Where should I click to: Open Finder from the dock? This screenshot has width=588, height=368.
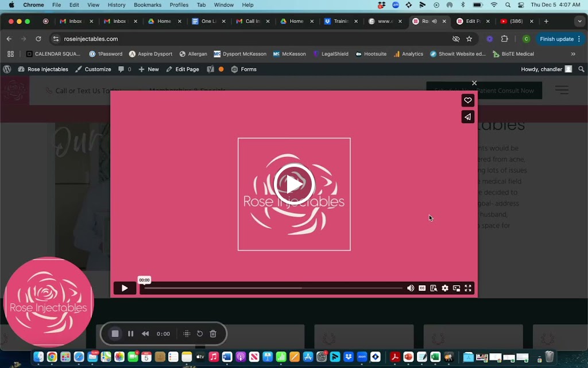point(38,356)
